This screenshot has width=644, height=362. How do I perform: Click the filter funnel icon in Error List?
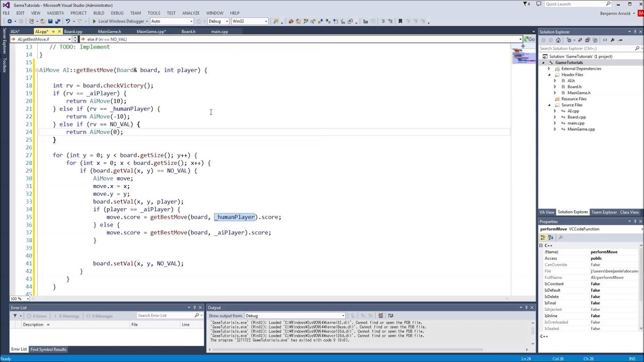pos(15,316)
